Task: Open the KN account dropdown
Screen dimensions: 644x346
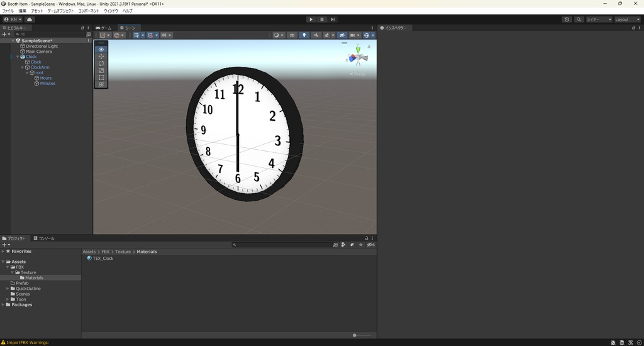Action: pyautogui.click(x=13, y=20)
